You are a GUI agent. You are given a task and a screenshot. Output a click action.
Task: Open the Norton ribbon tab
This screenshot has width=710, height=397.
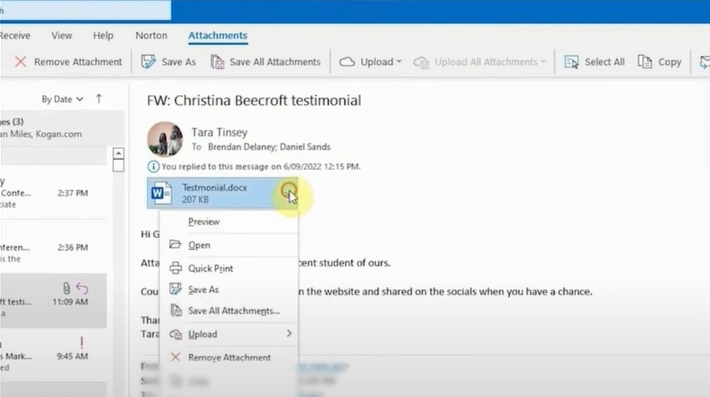point(151,35)
